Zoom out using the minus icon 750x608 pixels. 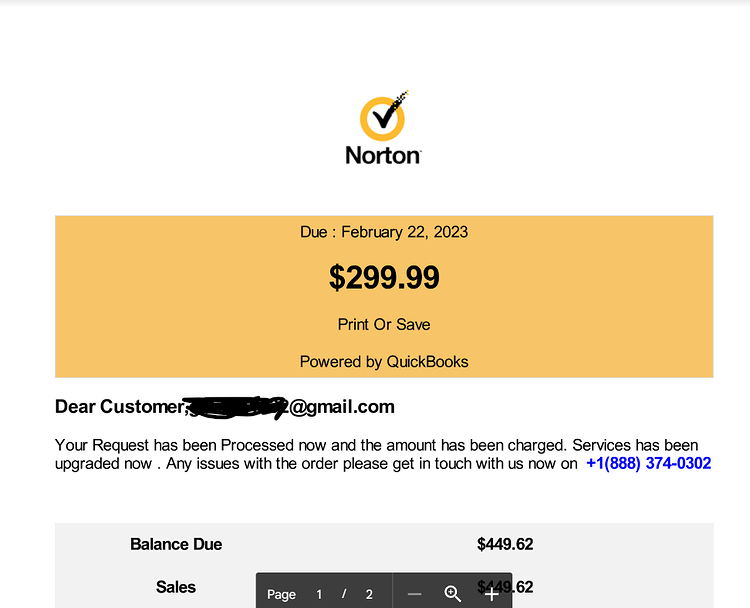(414, 594)
